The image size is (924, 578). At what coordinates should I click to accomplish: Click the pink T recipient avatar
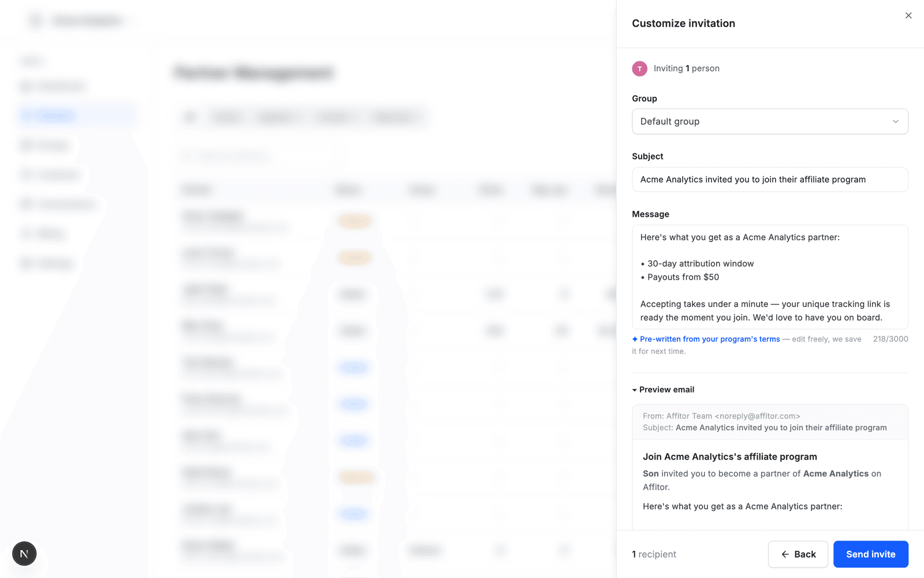639,69
